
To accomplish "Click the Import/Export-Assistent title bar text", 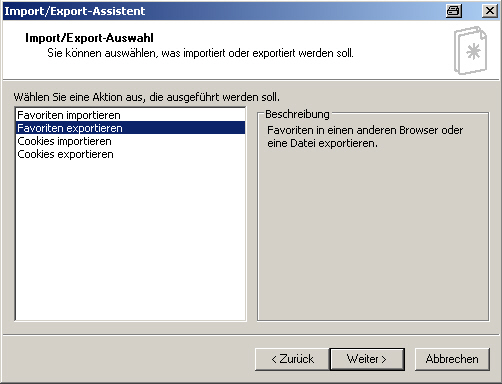I will (75, 11).
